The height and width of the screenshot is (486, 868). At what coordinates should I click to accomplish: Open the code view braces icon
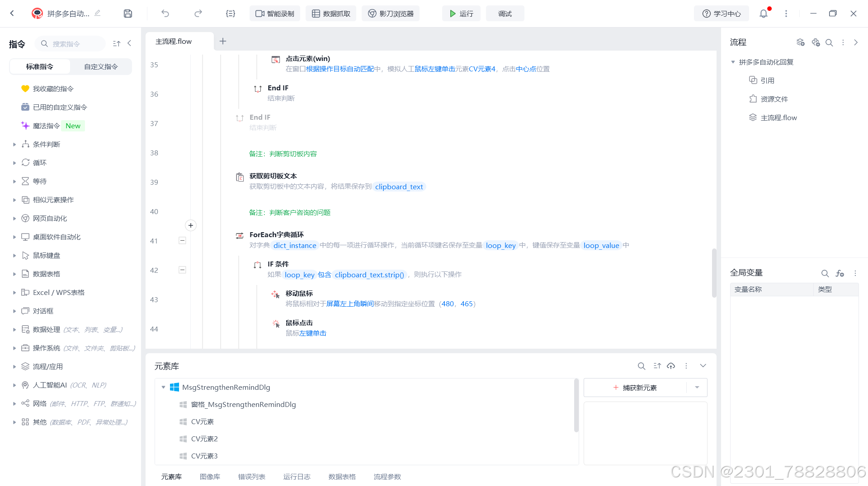231,14
